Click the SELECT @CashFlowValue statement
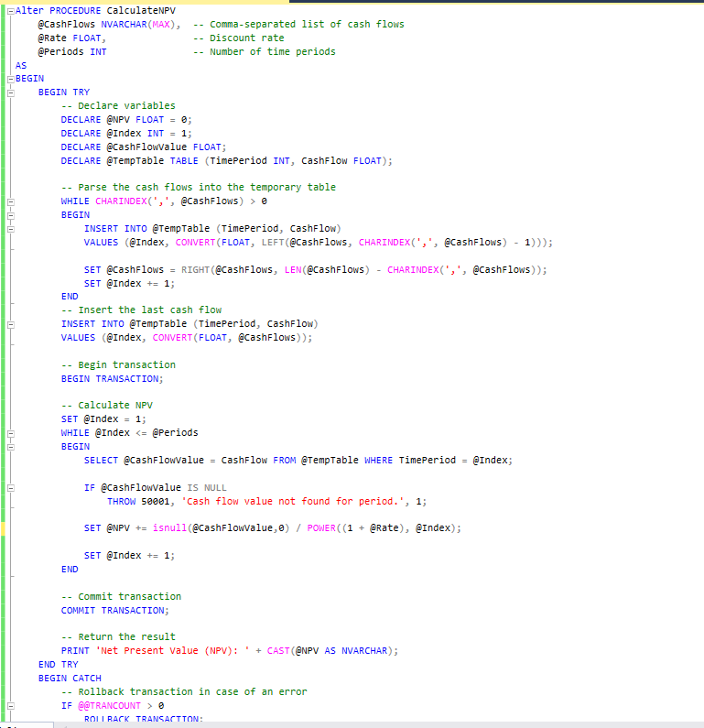704x728 pixels. [x=298, y=460]
